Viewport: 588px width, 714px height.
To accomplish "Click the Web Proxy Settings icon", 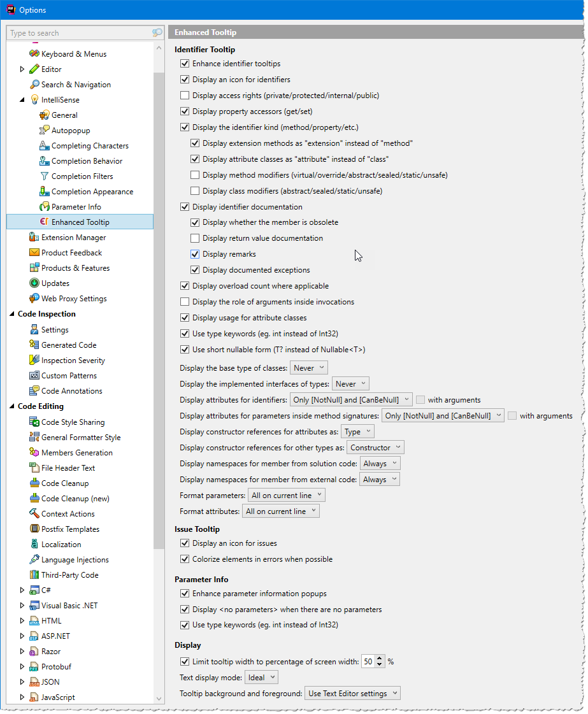I will tap(34, 299).
